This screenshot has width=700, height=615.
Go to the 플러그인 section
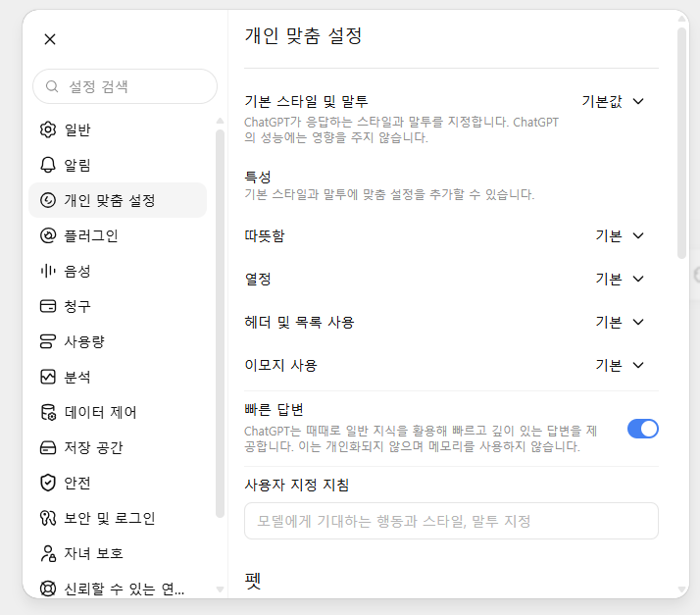click(x=118, y=235)
